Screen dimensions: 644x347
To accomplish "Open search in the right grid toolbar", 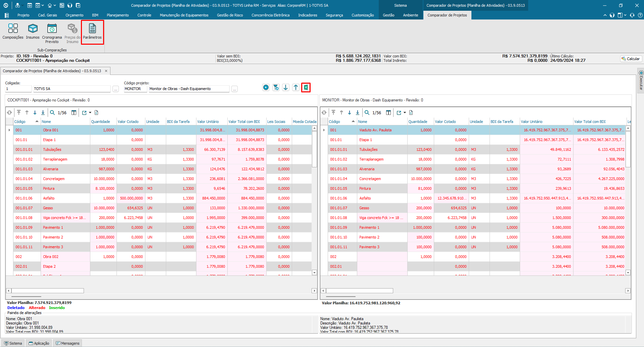I will [x=367, y=113].
